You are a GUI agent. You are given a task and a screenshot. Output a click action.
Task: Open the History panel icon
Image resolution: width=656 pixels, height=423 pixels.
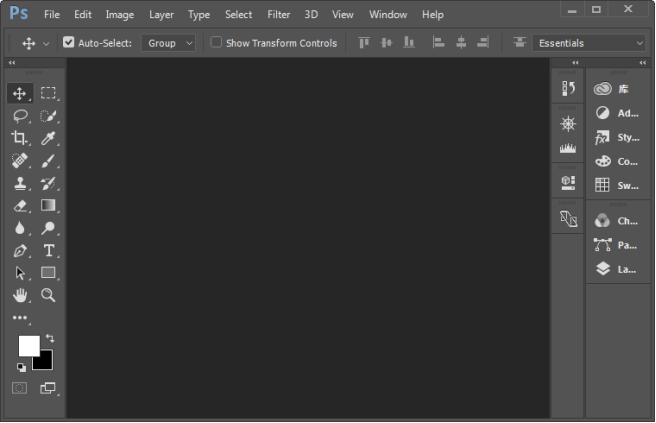click(x=568, y=89)
